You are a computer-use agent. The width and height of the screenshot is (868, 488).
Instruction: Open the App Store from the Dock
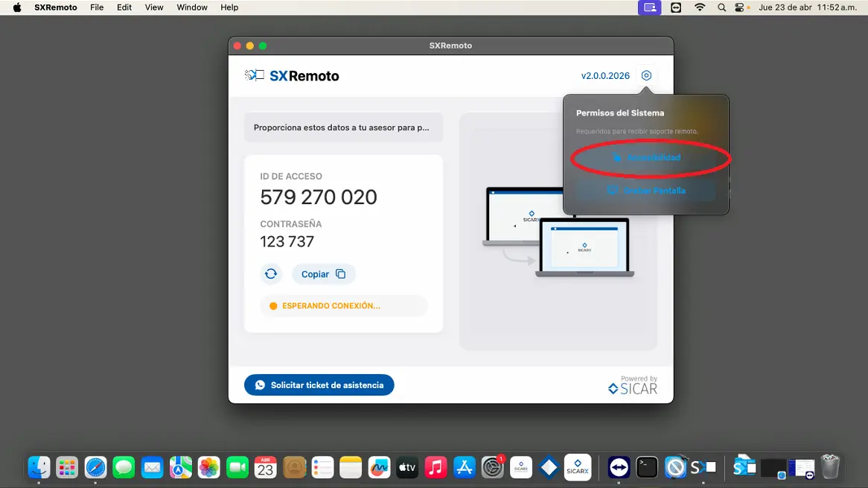click(x=464, y=467)
